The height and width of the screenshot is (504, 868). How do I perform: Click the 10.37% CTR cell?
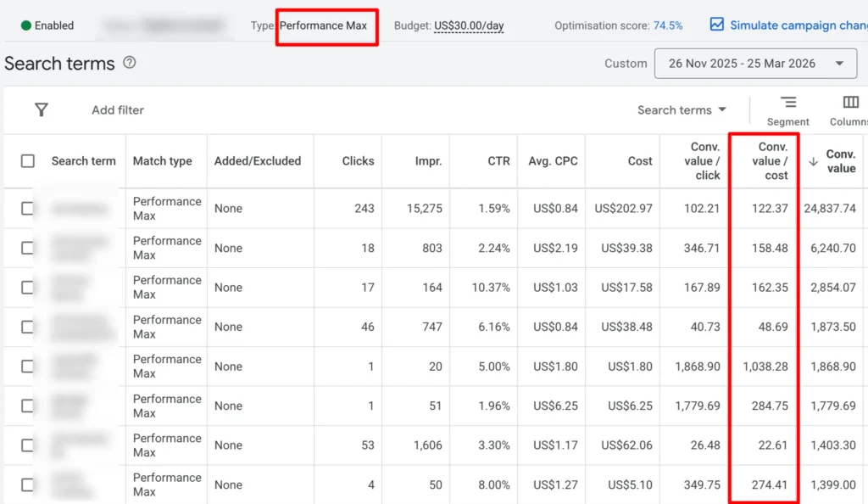click(x=491, y=288)
